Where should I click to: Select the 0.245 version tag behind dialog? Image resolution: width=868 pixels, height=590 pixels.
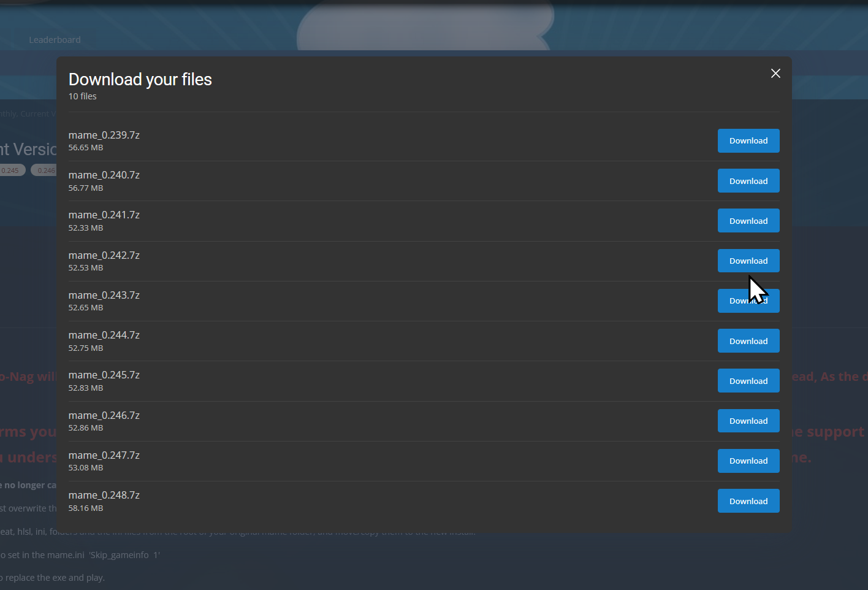(x=11, y=170)
